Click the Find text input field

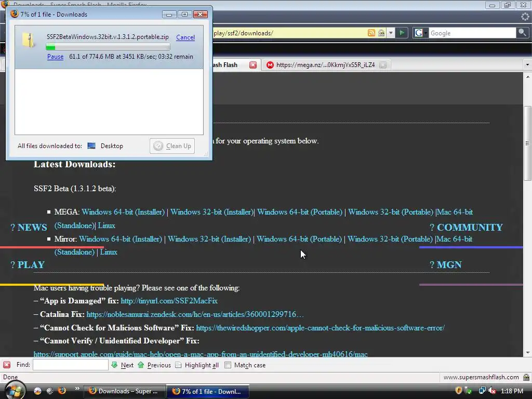pos(71,365)
